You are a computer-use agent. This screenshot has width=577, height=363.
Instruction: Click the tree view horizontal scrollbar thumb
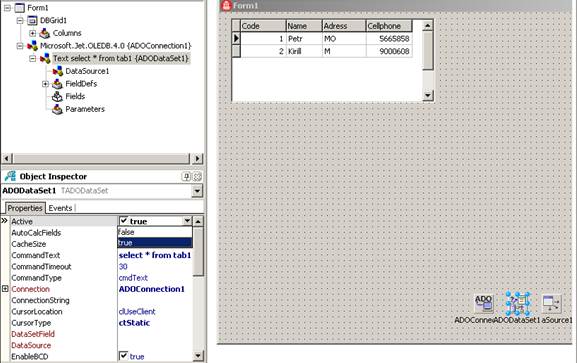101,159
